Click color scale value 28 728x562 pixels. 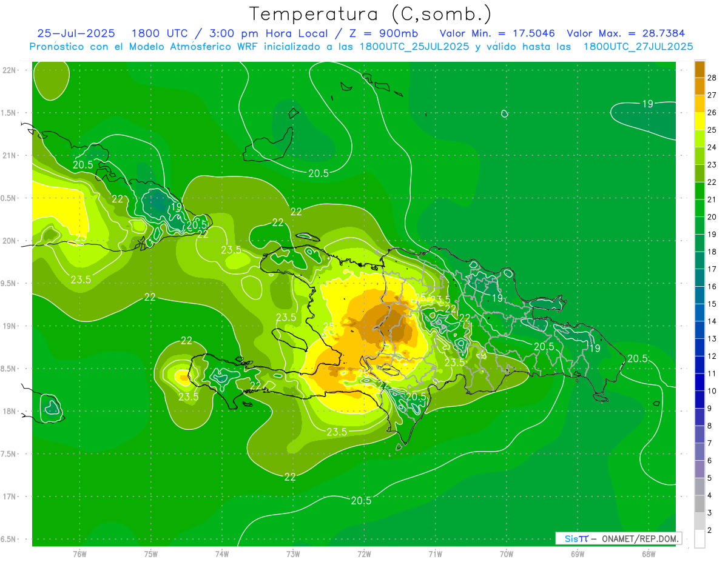click(x=712, y=78)
